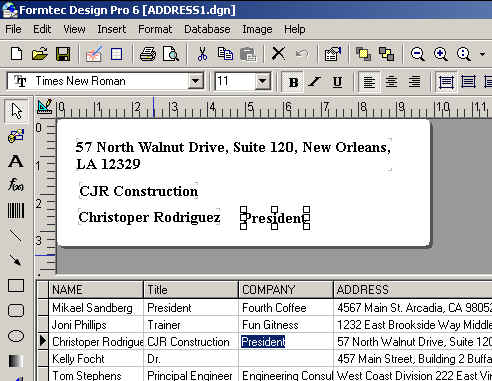Click the Save floppy disk icon
492x381 pixels.
tap(63, 54)
